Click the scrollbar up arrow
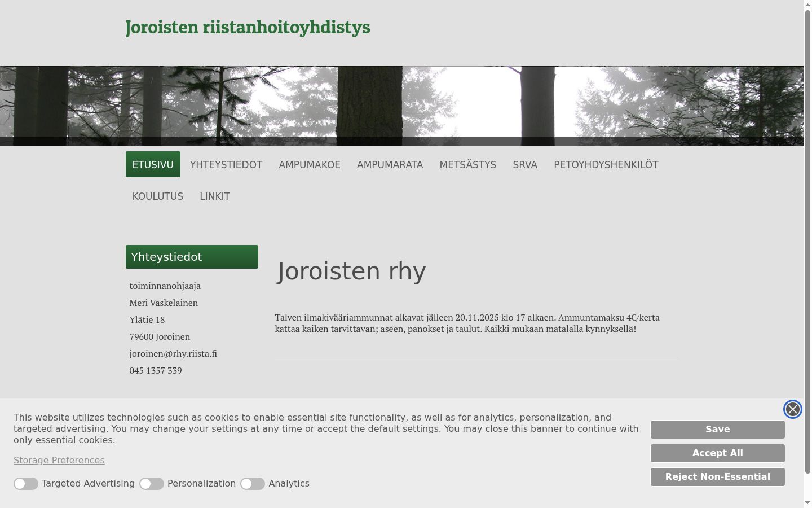 point(807,5)
